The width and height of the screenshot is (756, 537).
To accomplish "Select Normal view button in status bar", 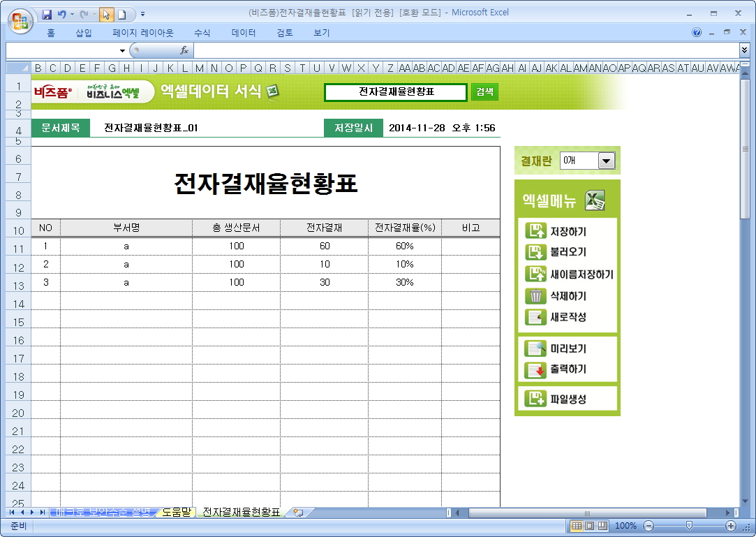I will point(577,526).
